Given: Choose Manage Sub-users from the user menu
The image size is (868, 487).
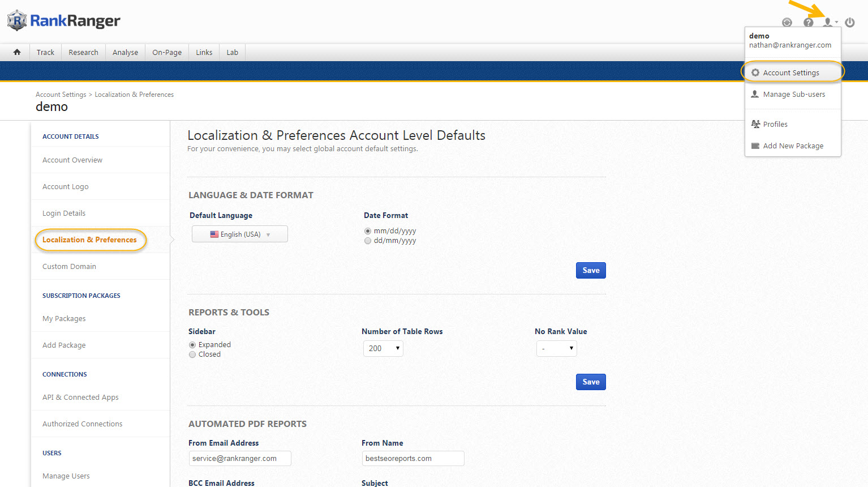Looking at the screenshot, I should 793,94.
